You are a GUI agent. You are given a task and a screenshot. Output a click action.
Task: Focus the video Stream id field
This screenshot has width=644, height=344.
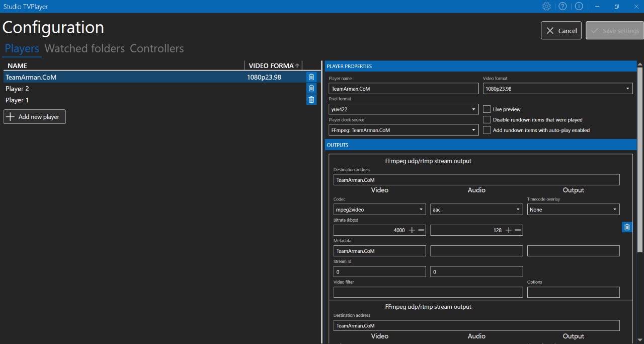tap(380, 271)
